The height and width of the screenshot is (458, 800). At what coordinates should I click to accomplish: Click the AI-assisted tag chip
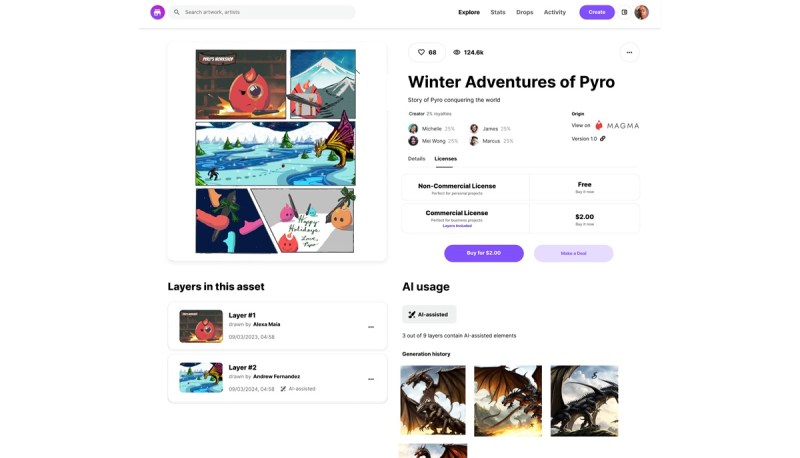[429, 315]
